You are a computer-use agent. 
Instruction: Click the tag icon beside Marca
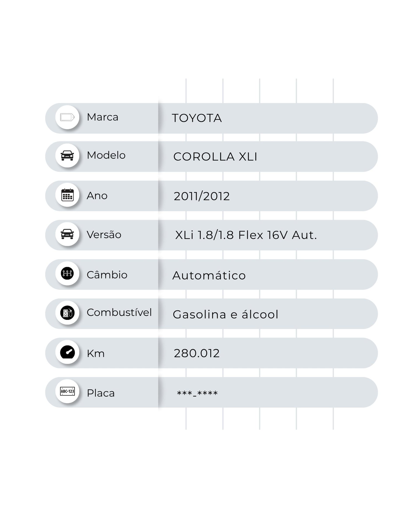pos(67,117)
